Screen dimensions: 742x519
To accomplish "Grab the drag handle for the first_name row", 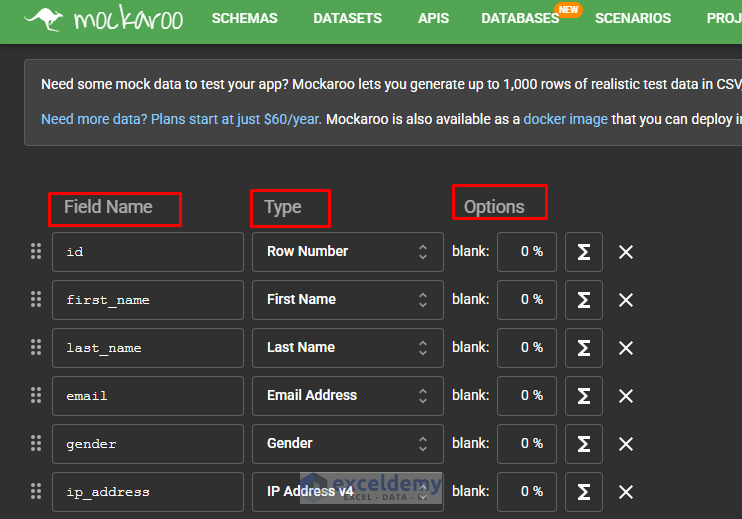I will (x=36, y=299).
